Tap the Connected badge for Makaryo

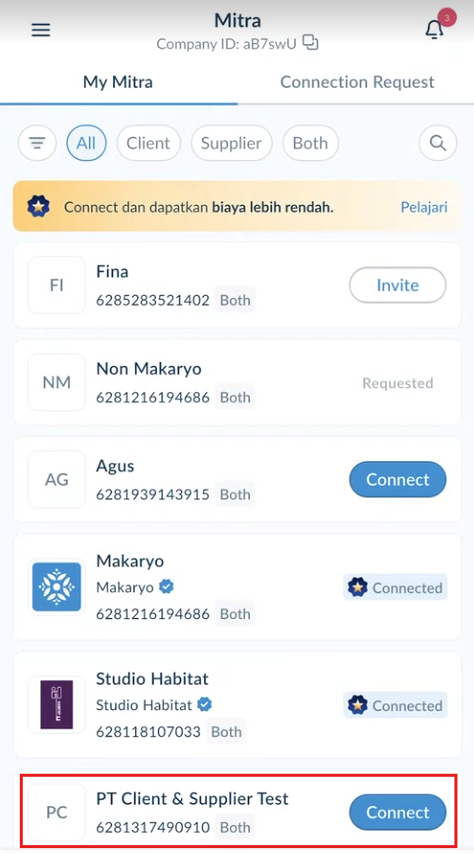[396, 588]
